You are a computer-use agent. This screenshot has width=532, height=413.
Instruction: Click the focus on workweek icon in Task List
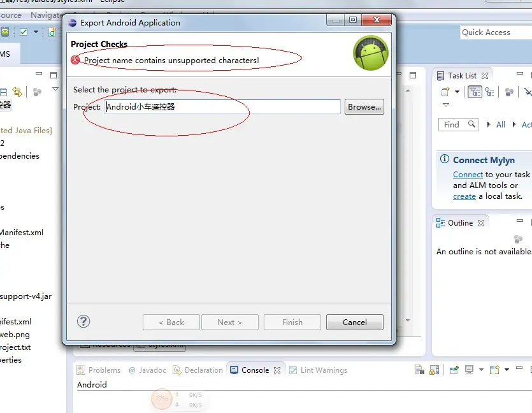point(509,92)
